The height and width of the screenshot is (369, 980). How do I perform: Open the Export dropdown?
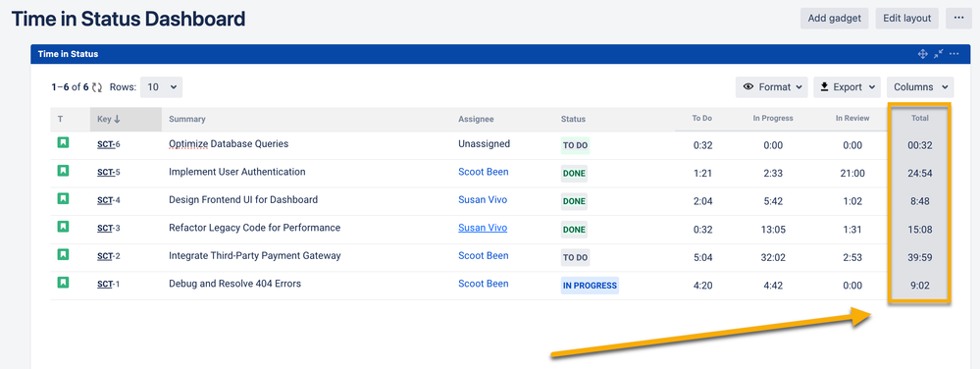click(x=848, y=87)
